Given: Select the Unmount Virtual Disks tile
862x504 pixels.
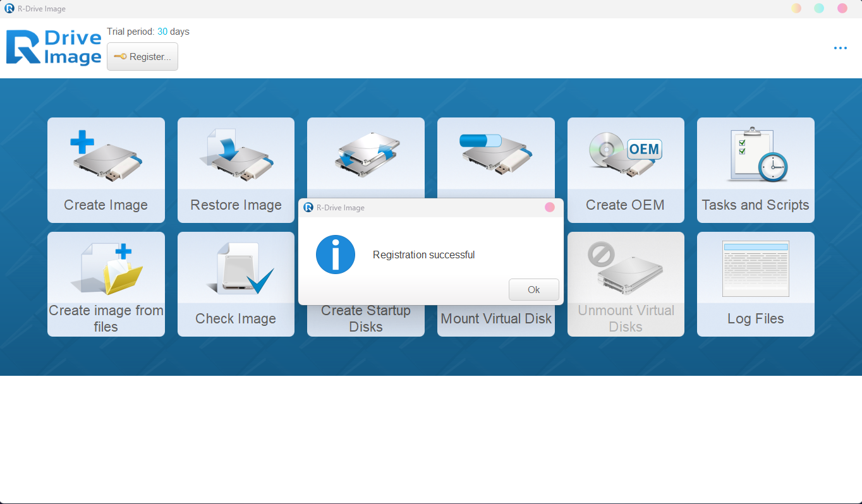Looking at the screenshot, I should tap(626, 284).
